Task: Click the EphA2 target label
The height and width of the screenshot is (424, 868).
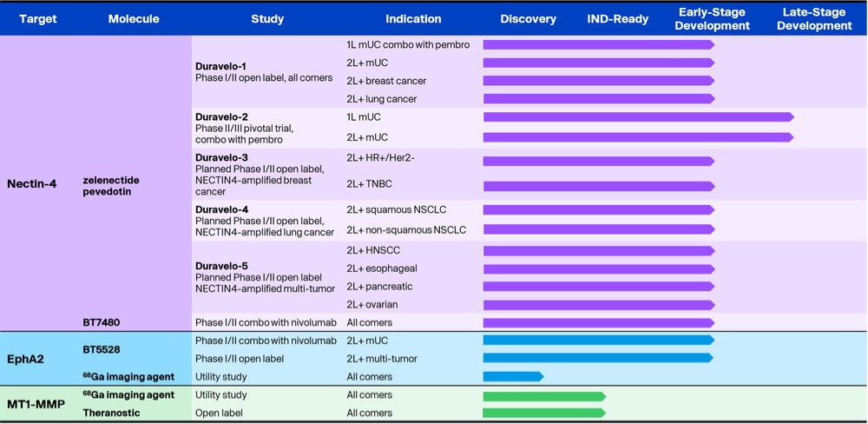Action: (x=24, y=358)
